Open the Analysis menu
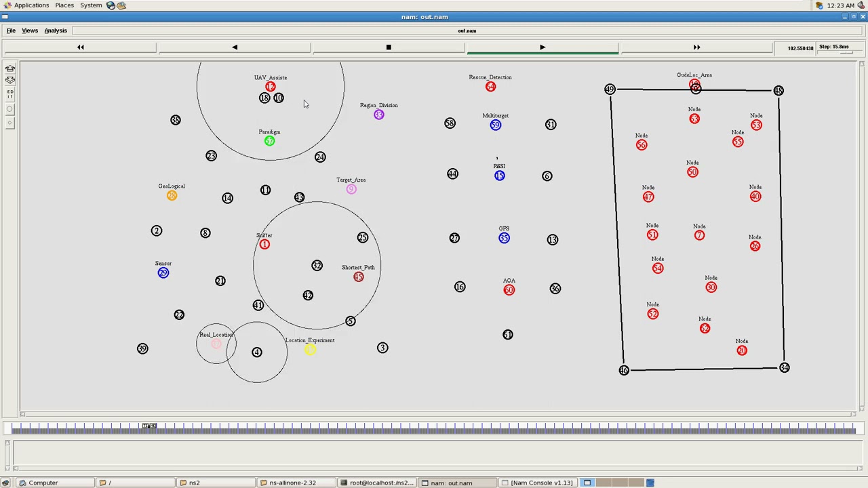This screenshot has width=868, height=488. click(56, 30)
